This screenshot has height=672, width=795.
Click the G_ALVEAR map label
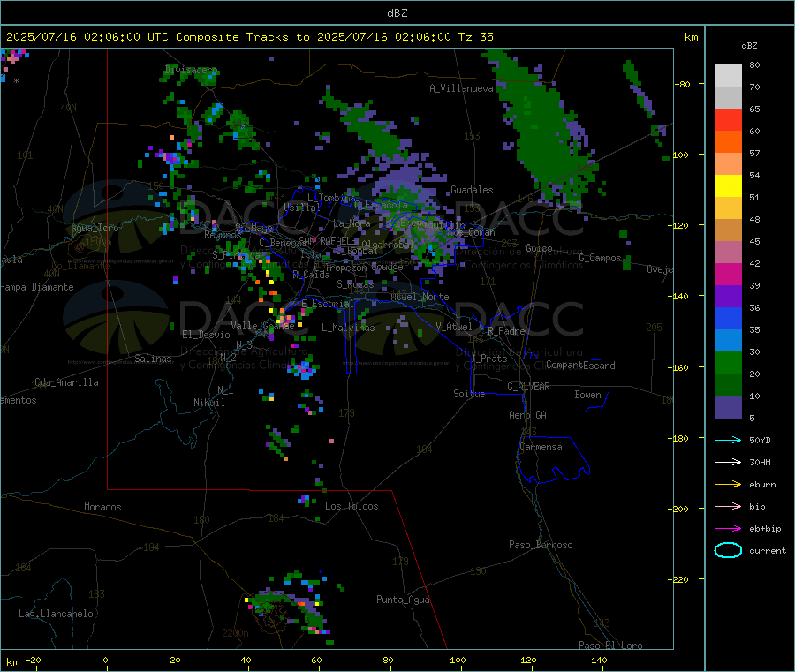[528, 387]
